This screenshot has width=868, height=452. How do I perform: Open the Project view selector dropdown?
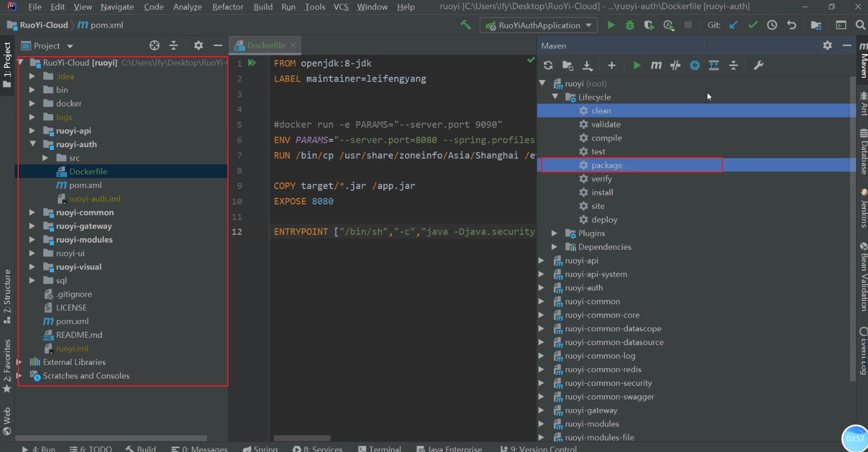(x=70, y=46)
